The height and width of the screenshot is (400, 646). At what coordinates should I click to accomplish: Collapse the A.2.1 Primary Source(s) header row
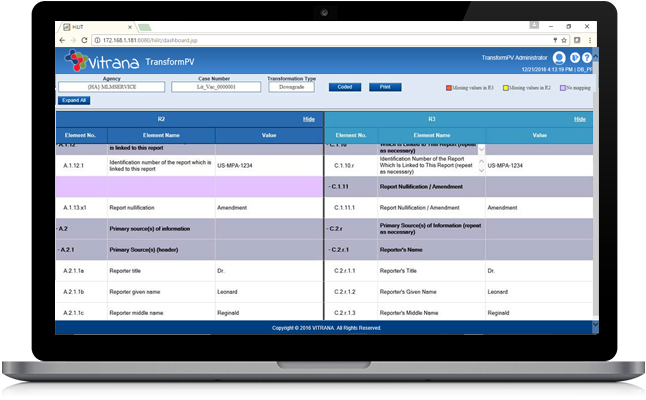click(60, 249)
